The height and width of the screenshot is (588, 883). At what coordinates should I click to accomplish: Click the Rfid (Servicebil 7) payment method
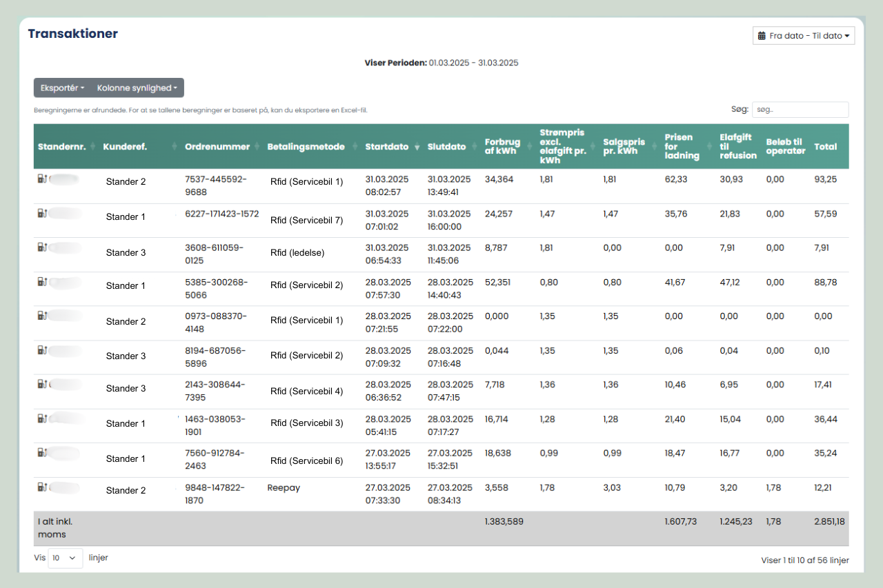pos(306,221)
